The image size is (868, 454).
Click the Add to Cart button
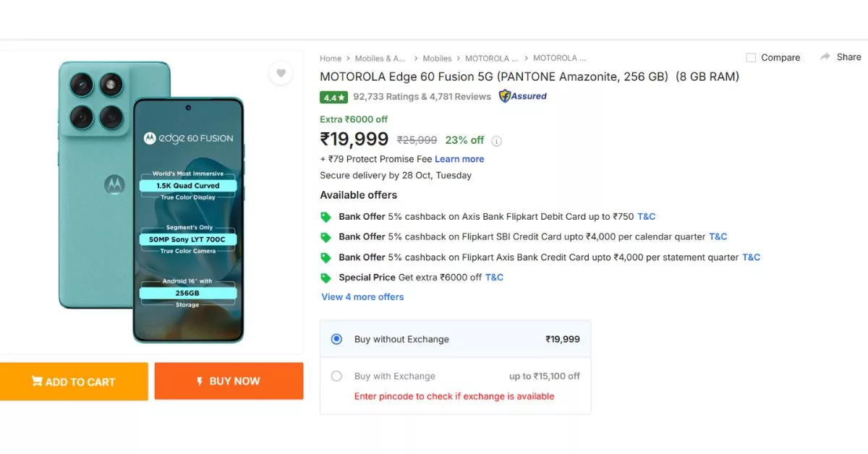coord(74,381)
